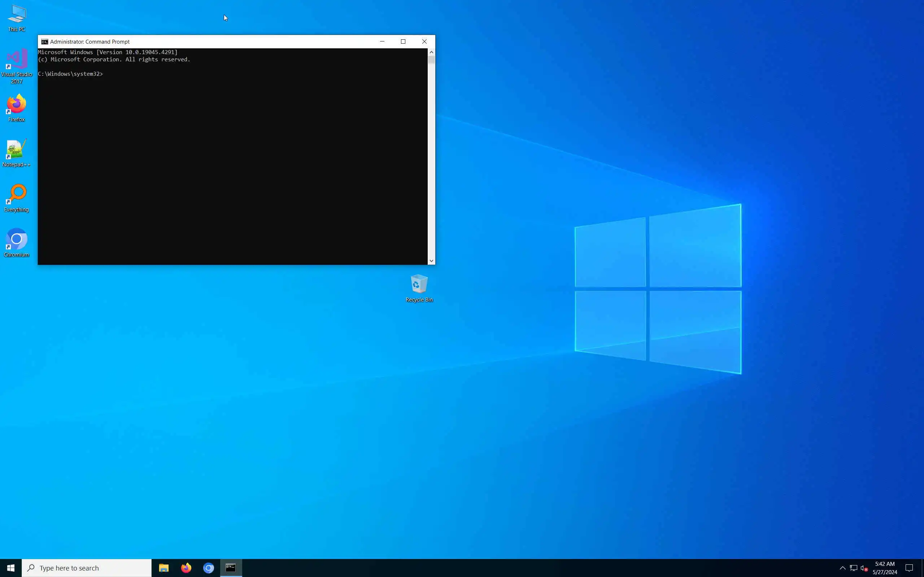This screenshot has width=924, height=577.
Task: Click the 'Type here to search' box
Action: (x=87, y=568)
